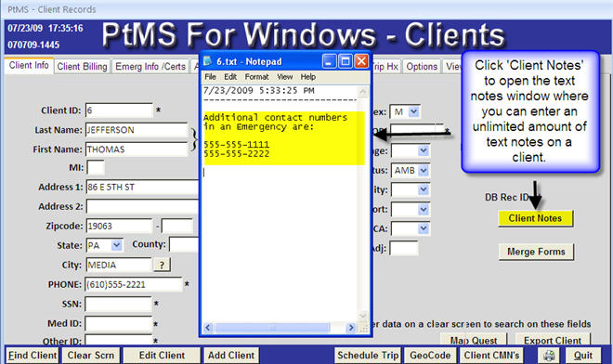Click the city lookup question mark button
Image resolution: width=613 pixels, height=364 pixels.
(162, 265)
